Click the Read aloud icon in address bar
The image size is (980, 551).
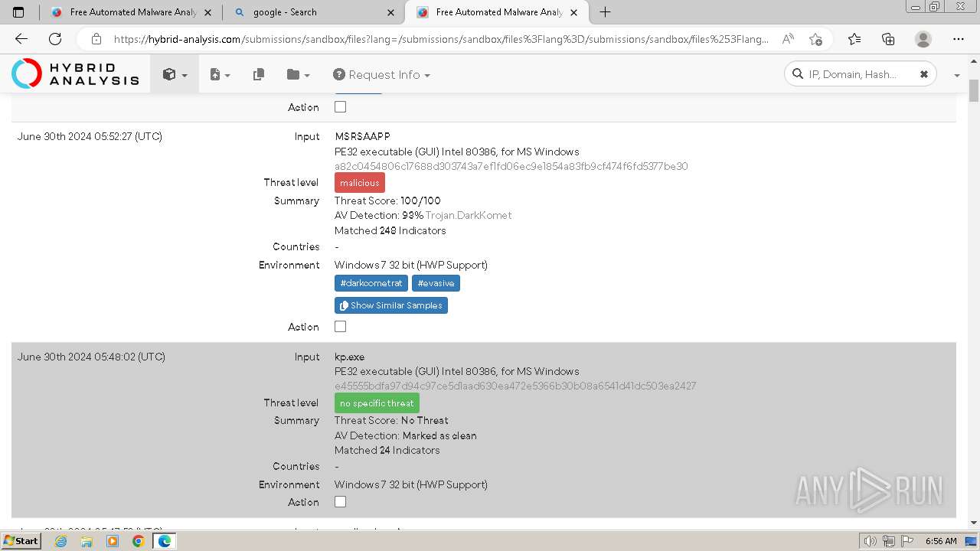(x=788, y=39)
